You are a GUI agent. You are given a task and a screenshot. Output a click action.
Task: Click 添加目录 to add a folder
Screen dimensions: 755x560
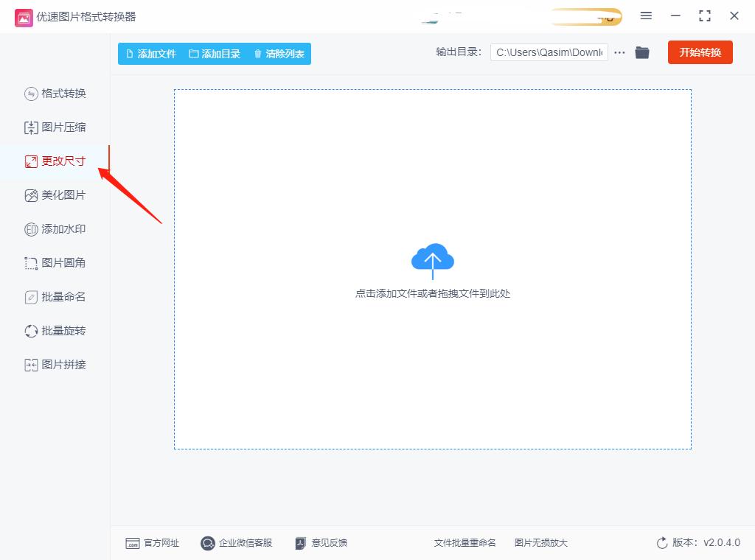pos(215,54)
